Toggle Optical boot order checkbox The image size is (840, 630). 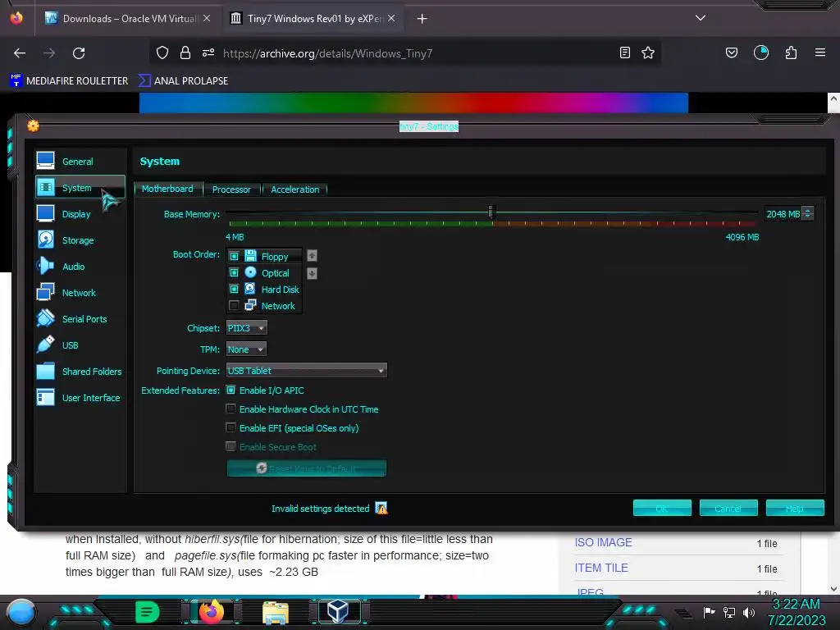point(234,272)
